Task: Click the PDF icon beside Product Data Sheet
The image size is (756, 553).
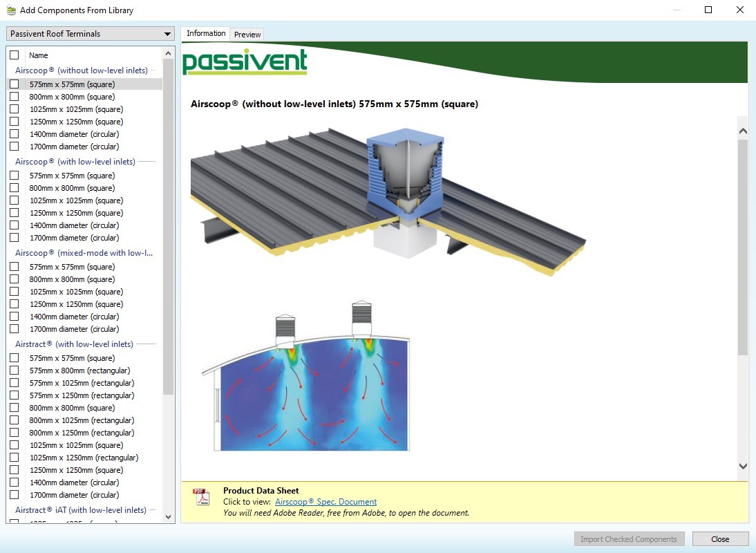Action: click(201, 496)
